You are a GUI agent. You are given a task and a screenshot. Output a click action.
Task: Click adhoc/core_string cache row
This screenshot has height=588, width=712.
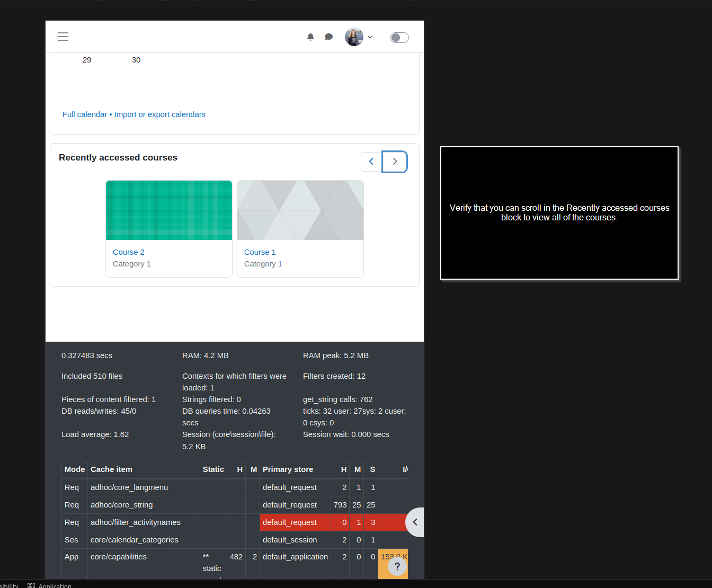[235, 505]
